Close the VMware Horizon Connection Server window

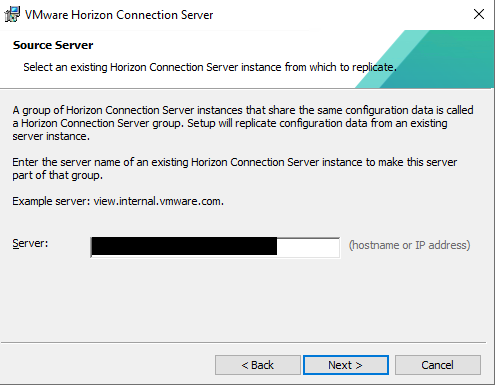pos(479,14)
